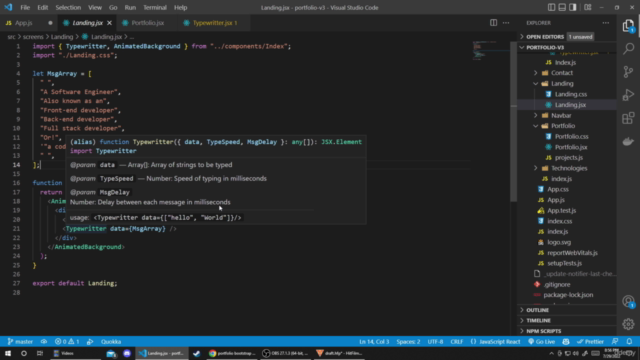Open reportWebVitals.js in explorer

pyautogui.click(x=572, y=253)
